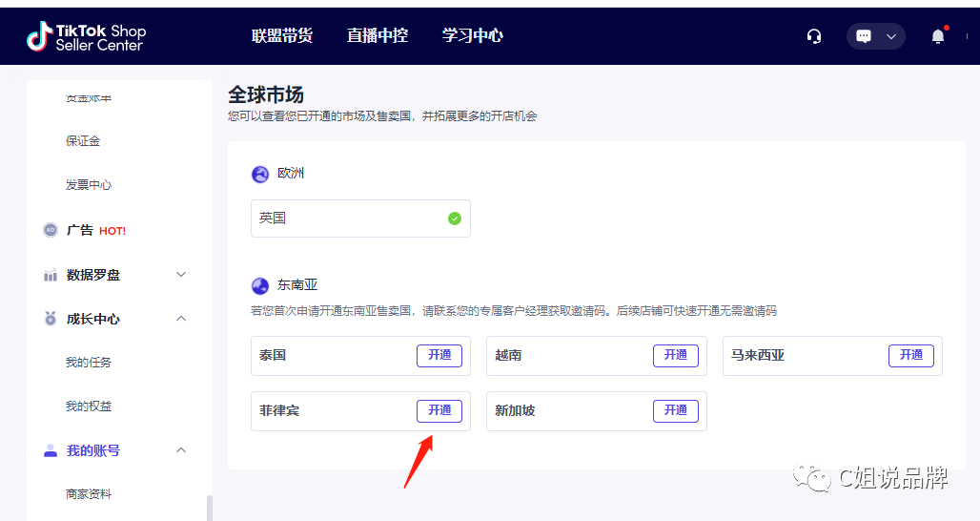Click 开通 for 菲律宾
This screenshot has width=980, height=521.
coord(439,410)
